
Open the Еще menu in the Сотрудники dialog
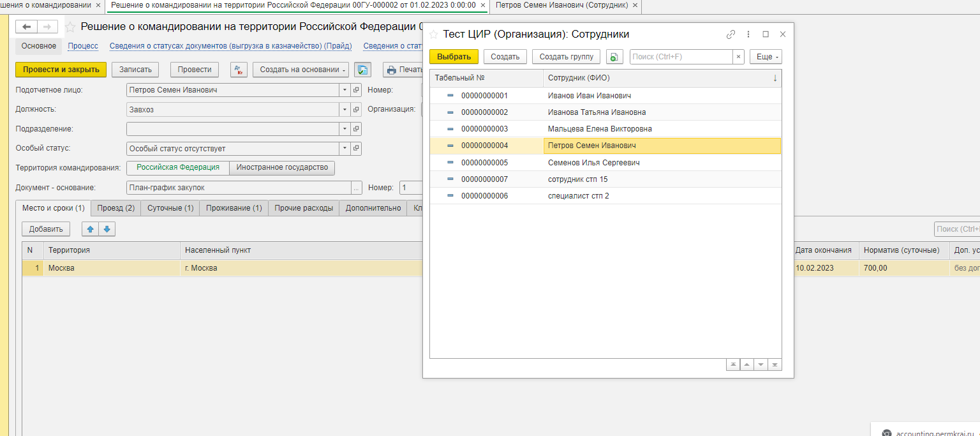pos(766,57)
